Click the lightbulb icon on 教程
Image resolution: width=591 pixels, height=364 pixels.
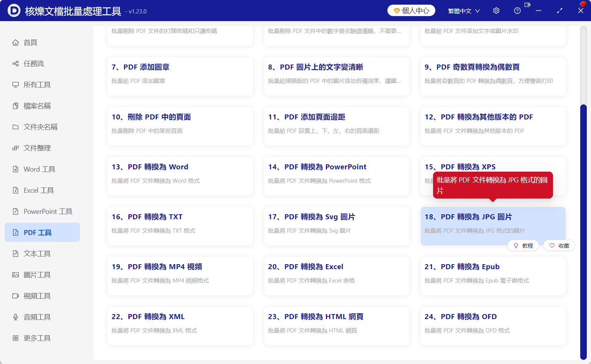516,246
